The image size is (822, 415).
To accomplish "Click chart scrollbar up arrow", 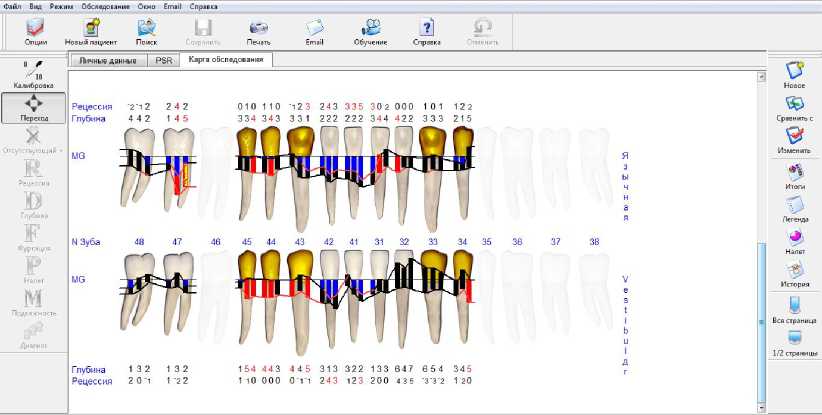I will (x=761, y=77).
